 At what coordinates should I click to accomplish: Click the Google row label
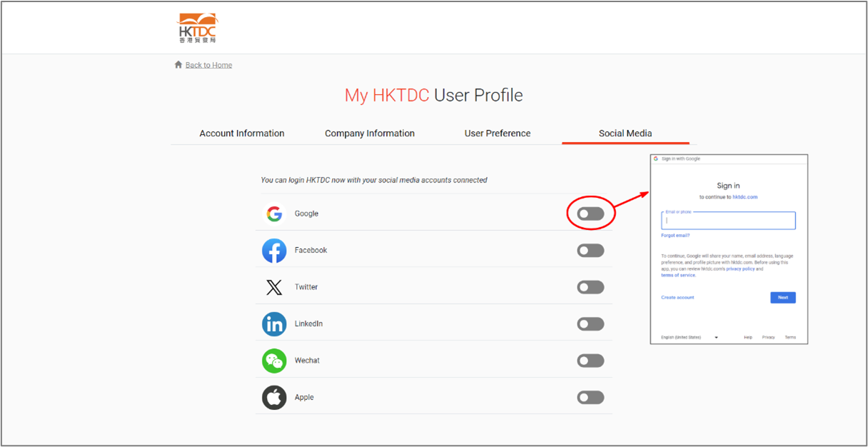tap(306, 214)
